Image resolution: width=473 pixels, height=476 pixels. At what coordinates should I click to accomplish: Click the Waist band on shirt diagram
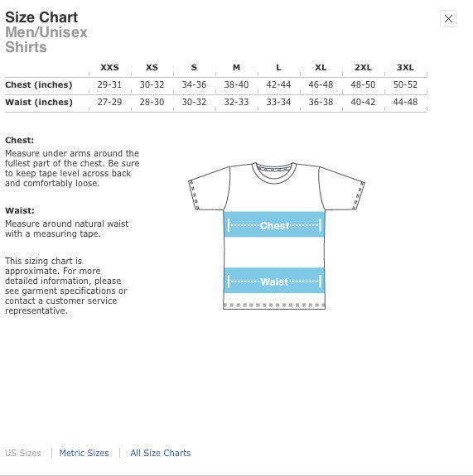coord(274,281)
